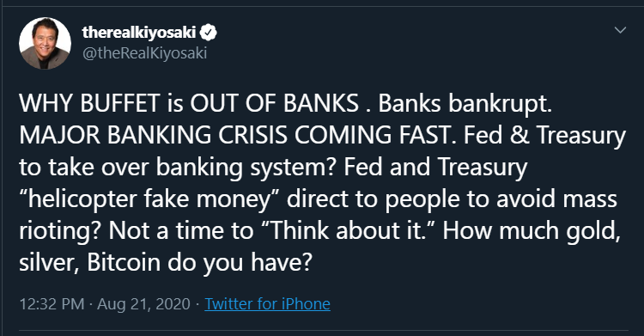Viewport: 644px width, 336px height.
Task: Click the 12:32 PM timestamp
Action: [52, 304]
